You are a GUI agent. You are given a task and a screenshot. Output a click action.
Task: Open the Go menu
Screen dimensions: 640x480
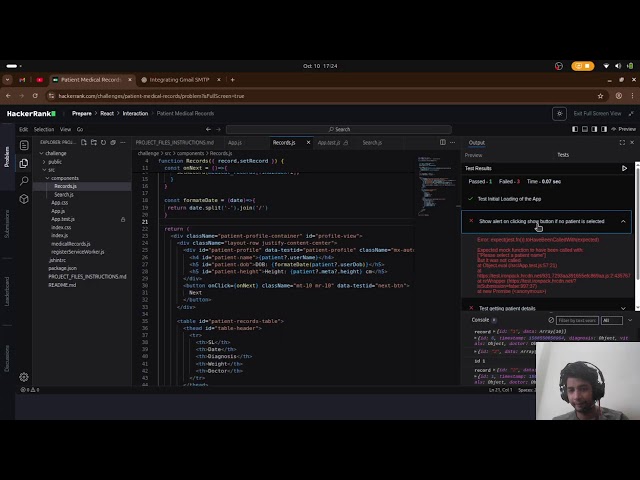(80, 129)
